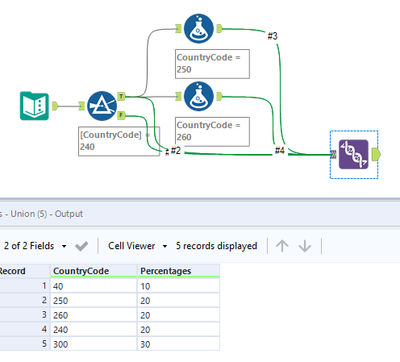
Task: Move to previous record with up arrow
Action: pyautogui.click(x=282, y=246)
